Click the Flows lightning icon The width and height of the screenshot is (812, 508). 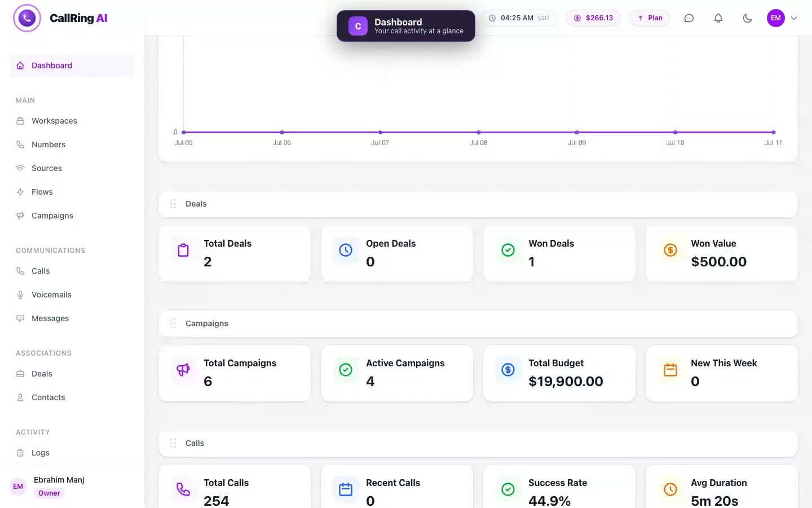pyautogui.click(x=20, y=192)
